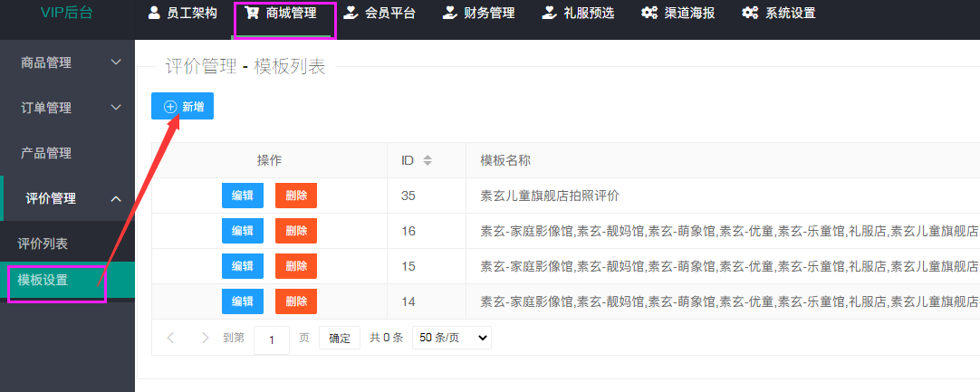Focus the page number input field
Image resolution: width=980 pixels, height=392 pixels.
(x=272, y=339)
